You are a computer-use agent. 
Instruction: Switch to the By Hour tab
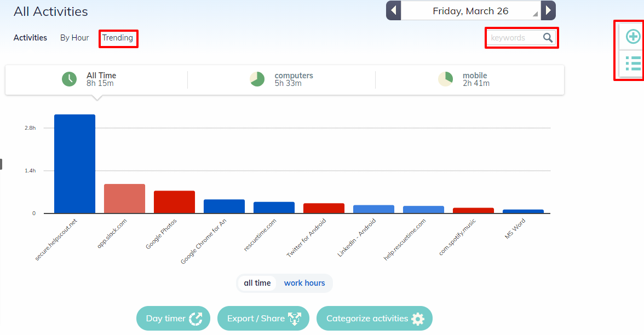click(x=74, y=37)
